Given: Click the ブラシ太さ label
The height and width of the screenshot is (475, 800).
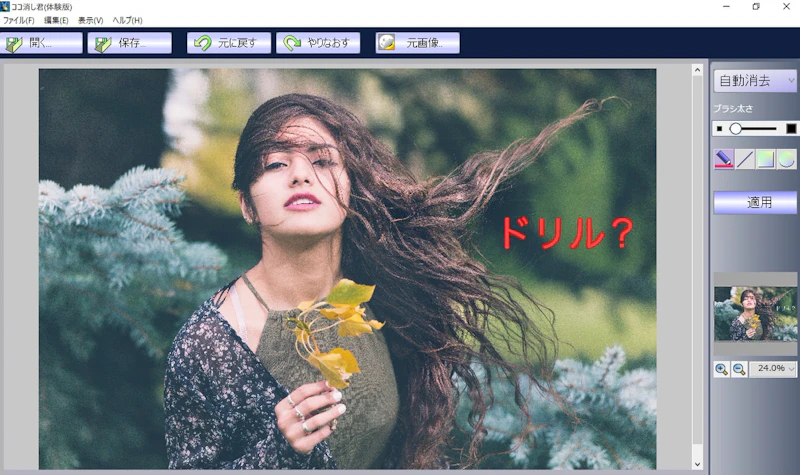Looking at the screenshot, I should (733, 109).
